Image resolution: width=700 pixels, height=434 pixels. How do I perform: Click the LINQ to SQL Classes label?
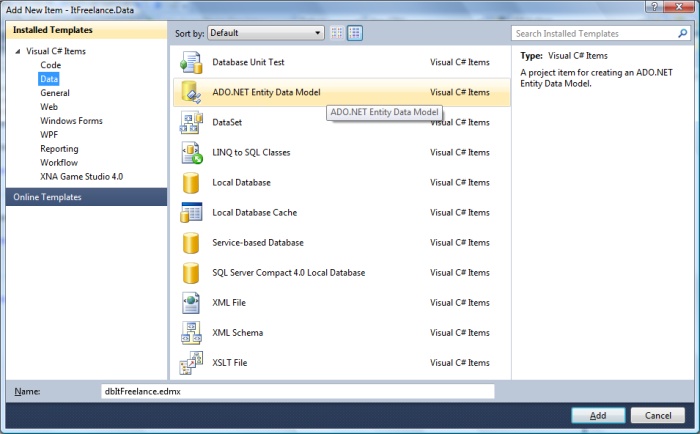[x=251, y=153]
